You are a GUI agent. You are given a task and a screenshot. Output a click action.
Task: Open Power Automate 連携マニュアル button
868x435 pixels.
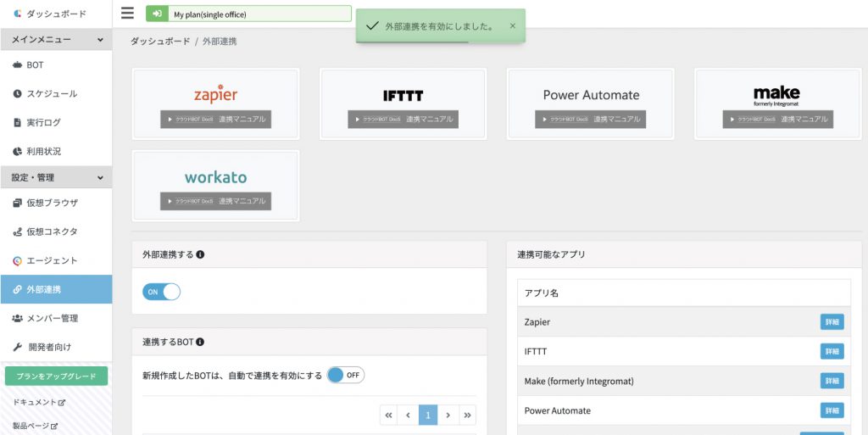coord(591,119)
